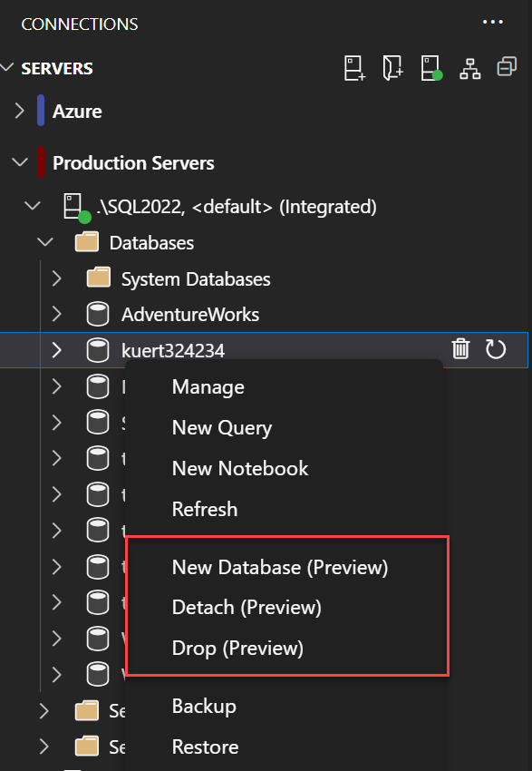Viewport: 532px width, 771px height.
Task: Expand the Azure node
Action: tap(20, 112)
